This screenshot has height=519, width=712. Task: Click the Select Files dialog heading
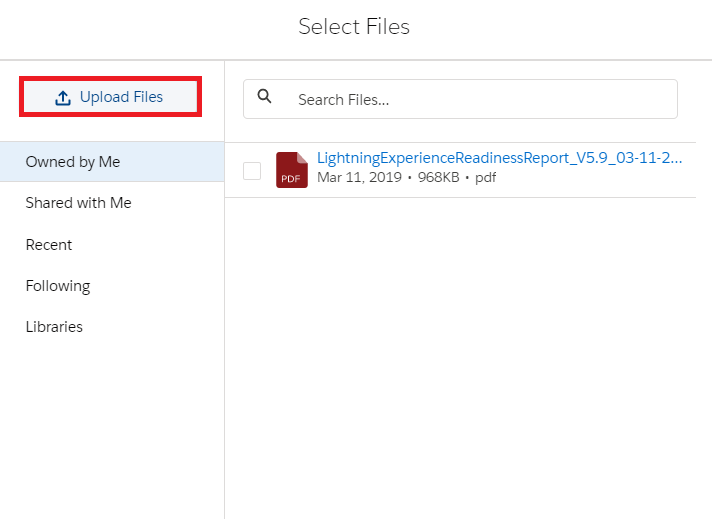[354, 27]
